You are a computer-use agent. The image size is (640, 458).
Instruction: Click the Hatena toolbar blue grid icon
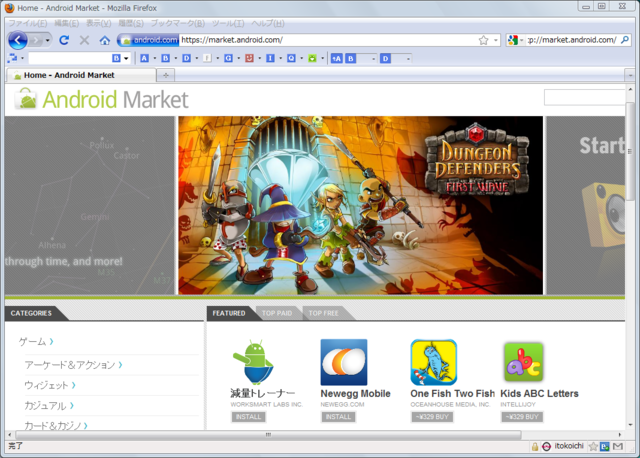tap(12, 58)
